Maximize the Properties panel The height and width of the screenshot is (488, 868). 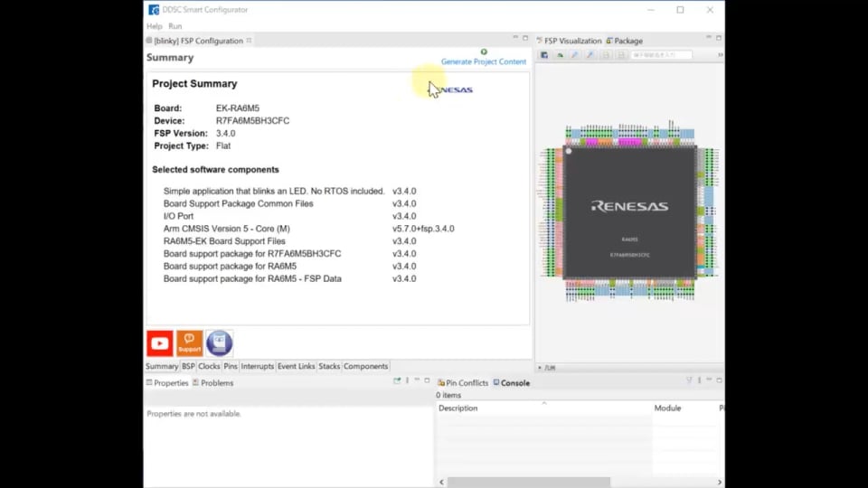(x=427, y=380)
